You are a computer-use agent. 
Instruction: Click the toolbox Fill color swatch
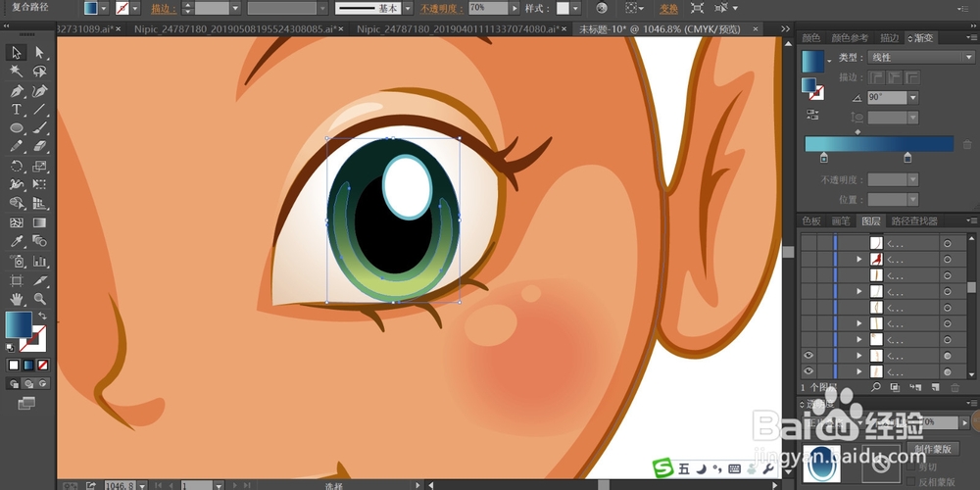18,325
